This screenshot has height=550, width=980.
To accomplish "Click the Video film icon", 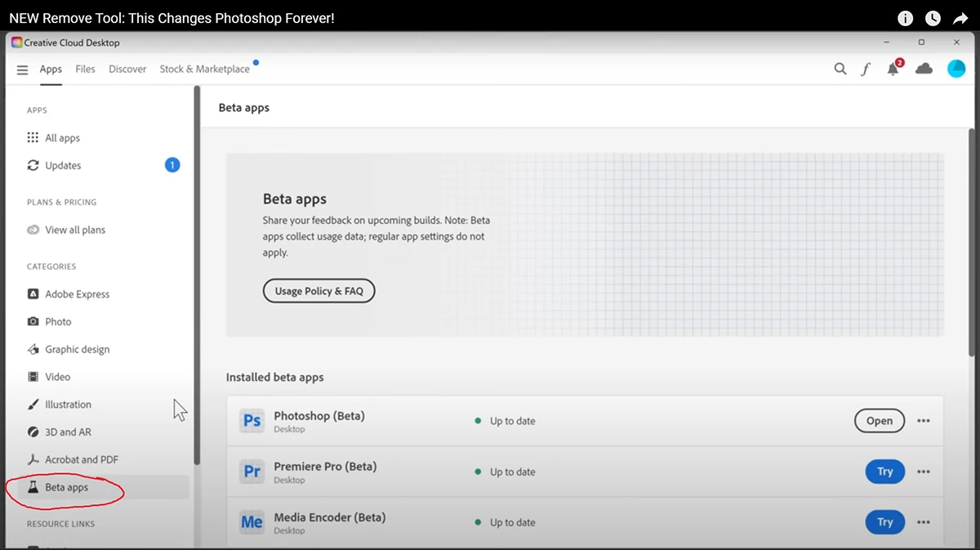I will (33, 377).
